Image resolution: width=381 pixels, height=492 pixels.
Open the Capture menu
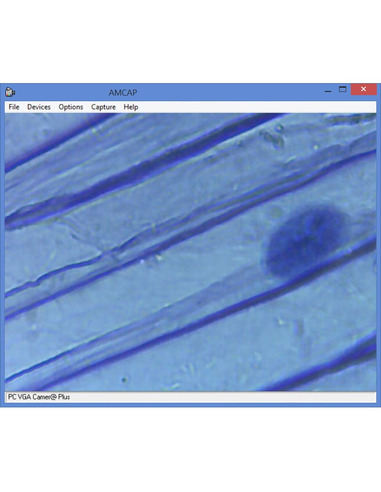pos(103,107)
